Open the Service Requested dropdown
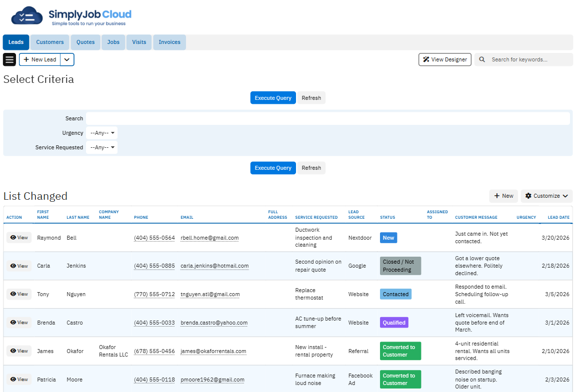The width and height of the screenshot is (576, 392). click(101, 148)
